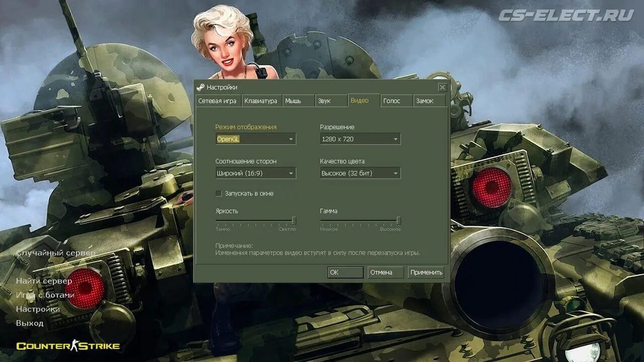Click the Применить button
This screenshot has height=362, width=644.
pos(426,272)
